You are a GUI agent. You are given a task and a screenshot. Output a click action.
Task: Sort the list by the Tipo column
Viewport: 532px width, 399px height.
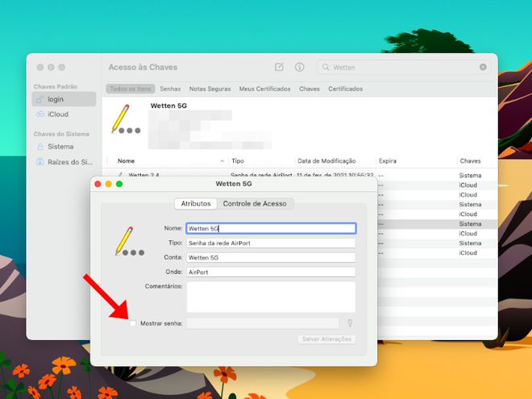click(x=238, y=161)
